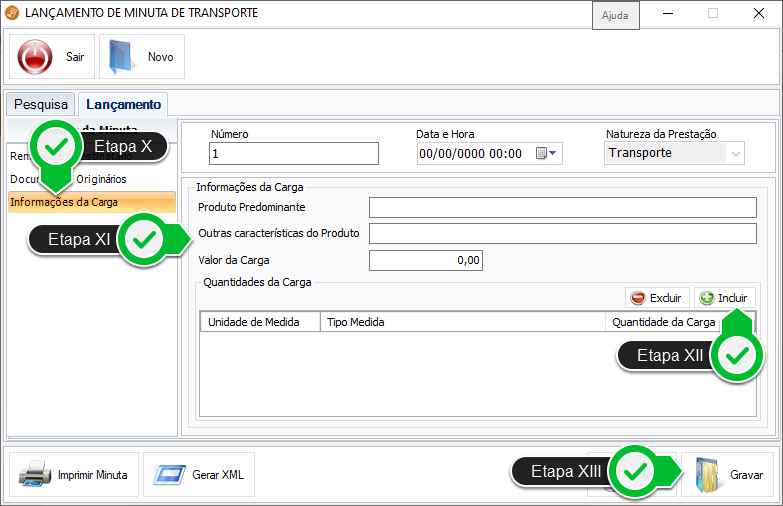Click the red power Sair icon
This screenshot has width=783, height=506.
pos(36,57)
